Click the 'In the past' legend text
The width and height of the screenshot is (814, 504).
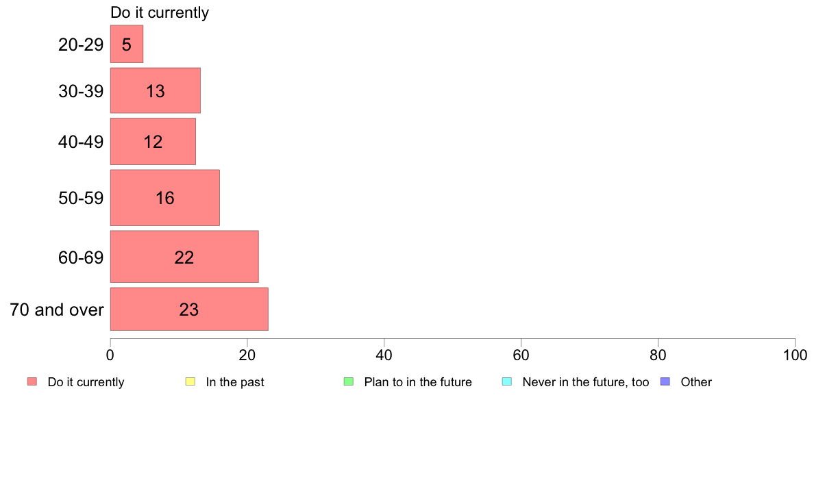pos(235,382)
